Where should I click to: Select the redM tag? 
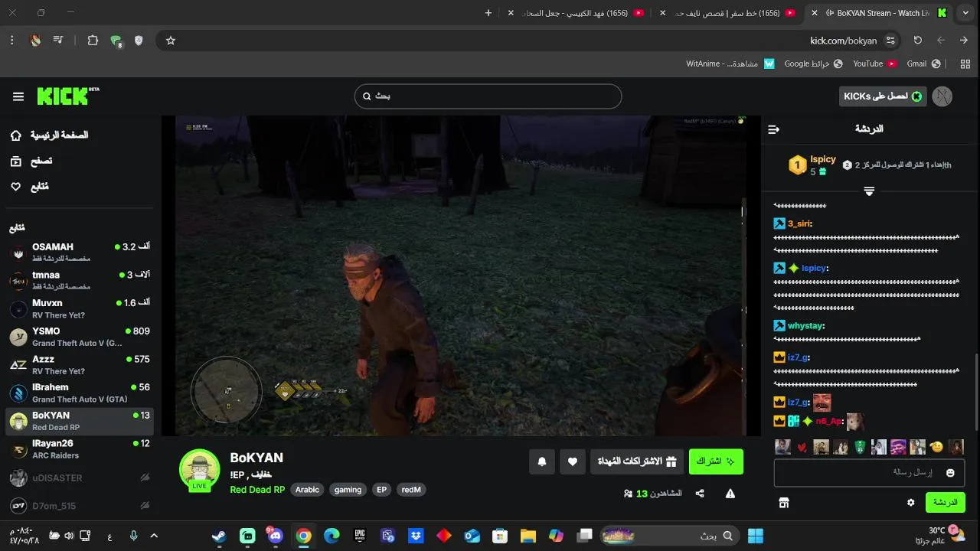coord(411,490)
